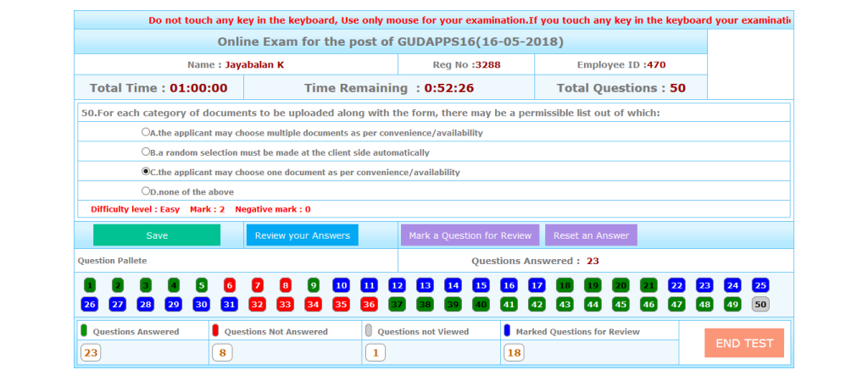Open answered question 9
Image resolution: width=868 pixels, height=381 pixels.
tap(314, 285)
